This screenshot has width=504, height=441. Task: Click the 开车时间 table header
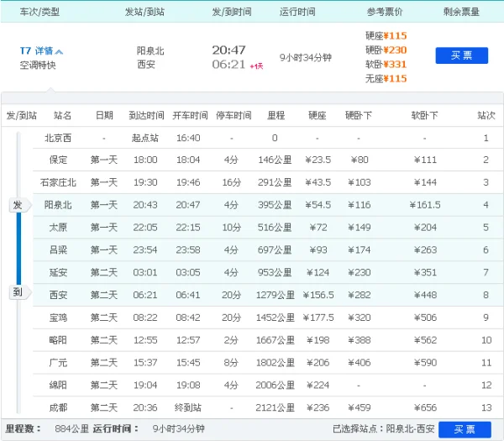click(190, 115)
